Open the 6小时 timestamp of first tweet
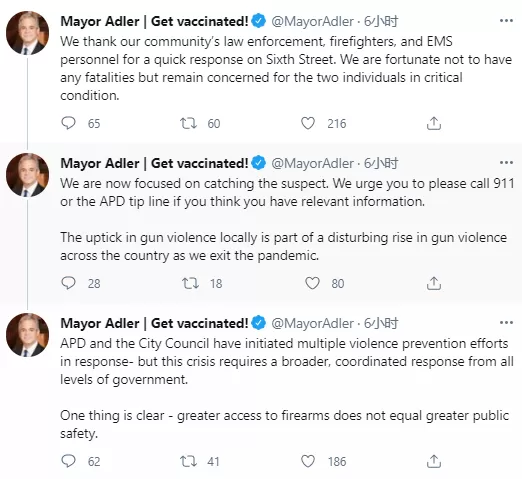The width and height of the screenshot is (522, 479). coord(381,21)
